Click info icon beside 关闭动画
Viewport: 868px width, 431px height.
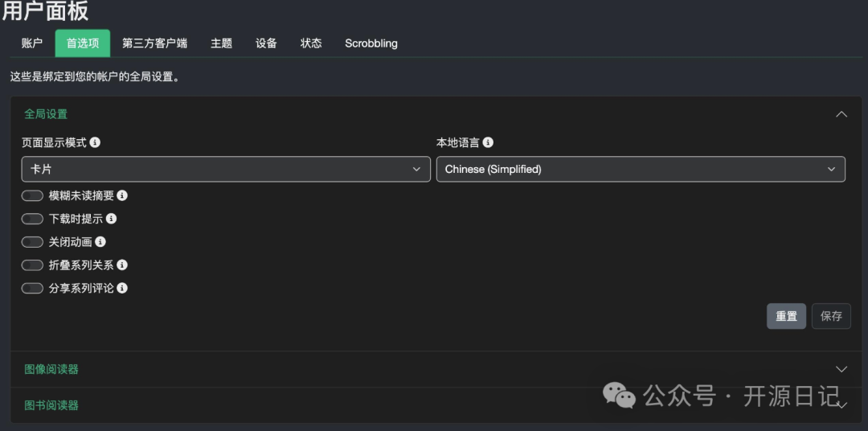pyautogui.click(x=100, y=241)
